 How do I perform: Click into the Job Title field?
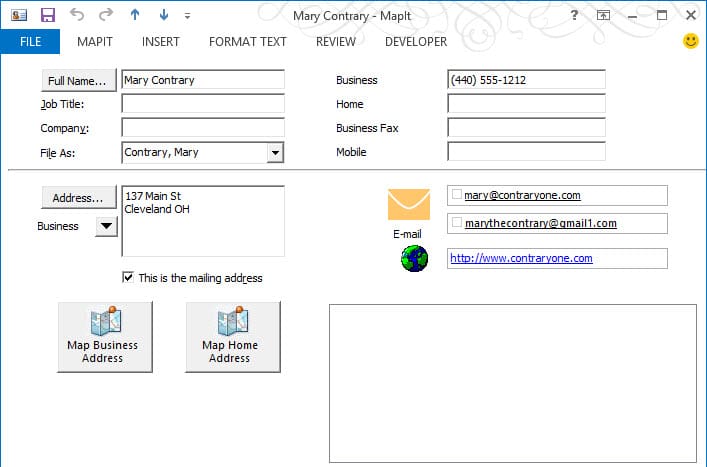[203, 104]
